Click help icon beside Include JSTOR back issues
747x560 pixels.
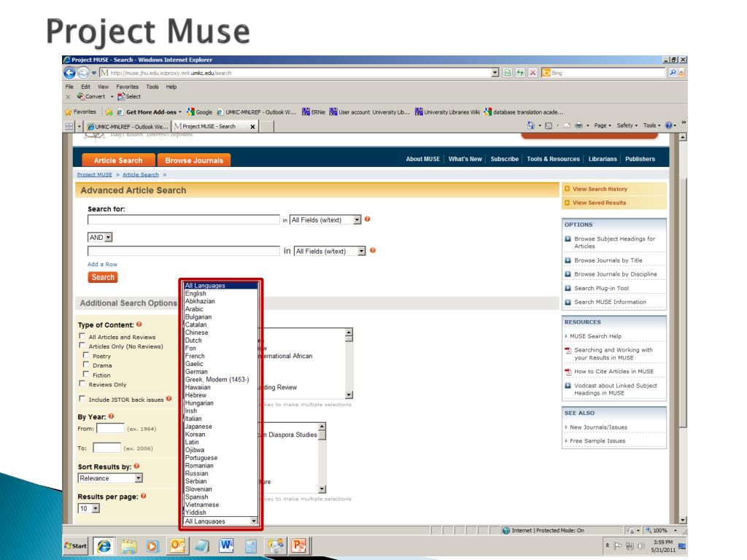pos(169,399)
